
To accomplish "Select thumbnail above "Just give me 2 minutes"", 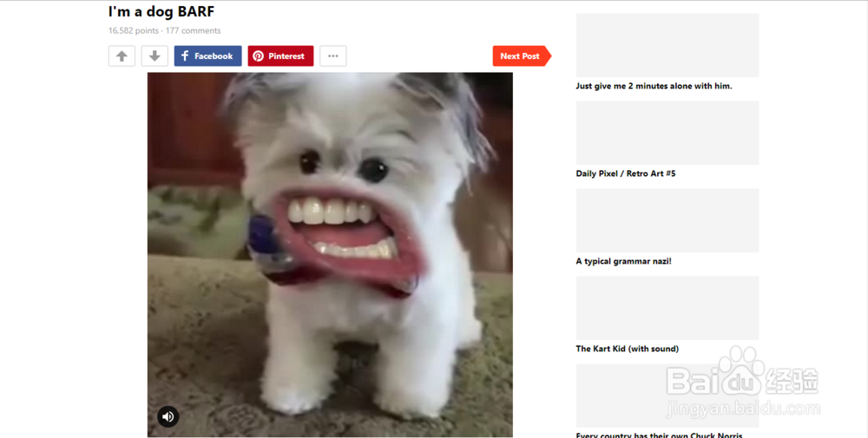I will pyautogui.click(x=667, y=45).
